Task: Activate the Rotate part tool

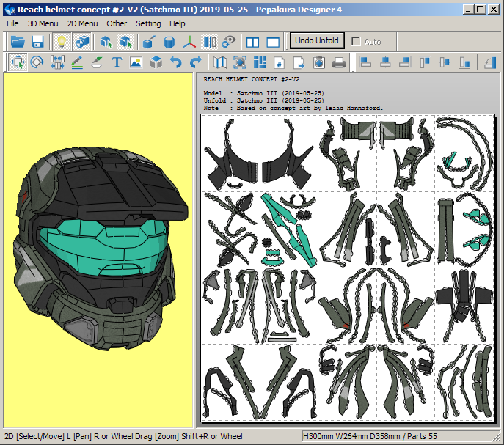Action: click(x=37, y=62)
